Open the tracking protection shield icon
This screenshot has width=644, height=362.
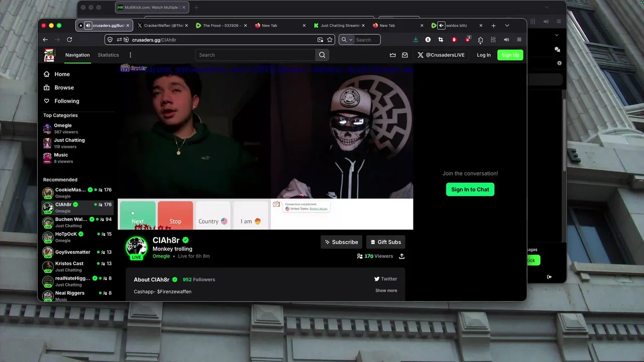[x=110, y=40]
